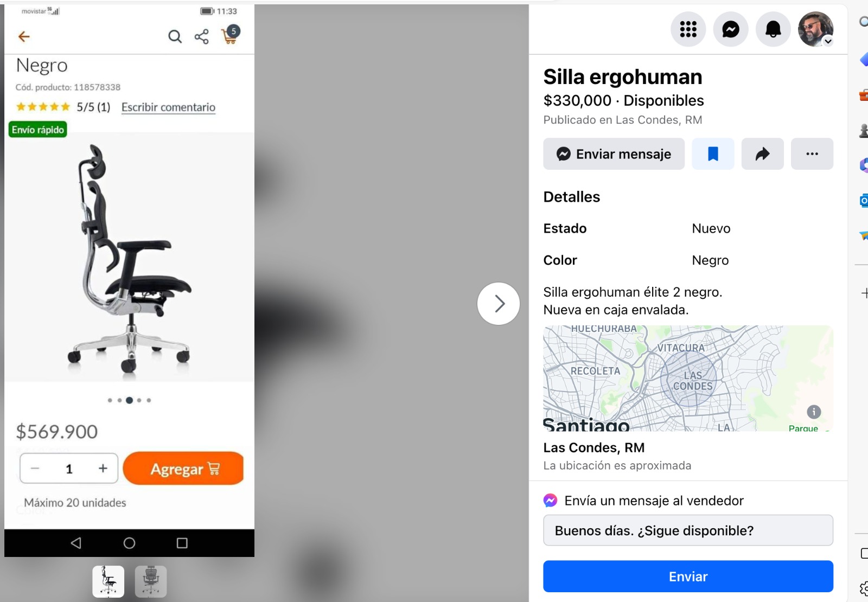Click the Escribir comentario link
The image size is (868, 602).
[x=168, y=107]
